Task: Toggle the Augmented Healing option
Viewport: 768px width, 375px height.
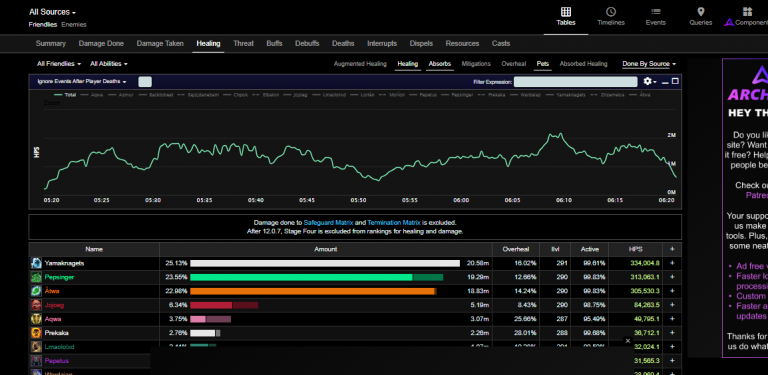Action: tap(360, 64)
